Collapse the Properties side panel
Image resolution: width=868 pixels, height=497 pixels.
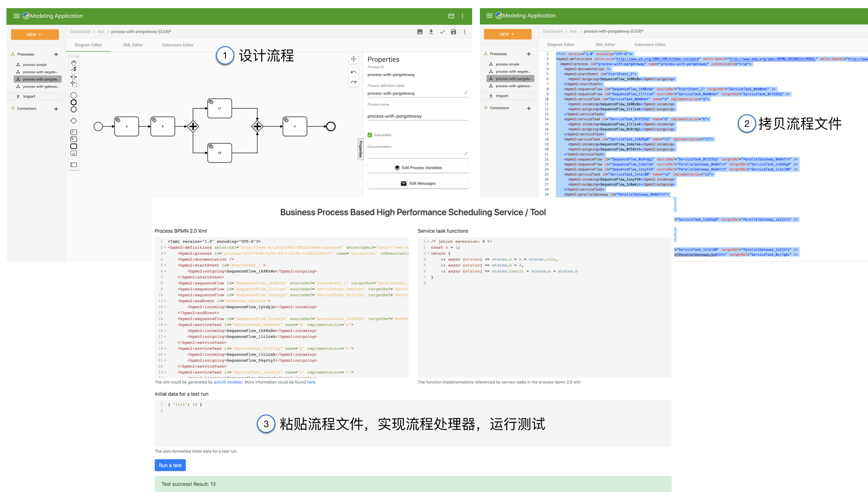tap(360, 149)
